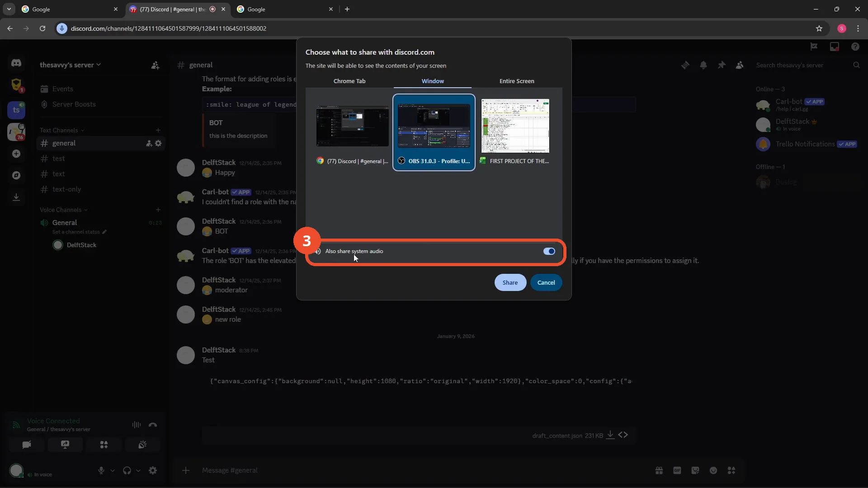The width and height of the screenshot is (868, 488).
Task: Open the soundboard icon
Action: pyautogui.click(x=142, y=445)
